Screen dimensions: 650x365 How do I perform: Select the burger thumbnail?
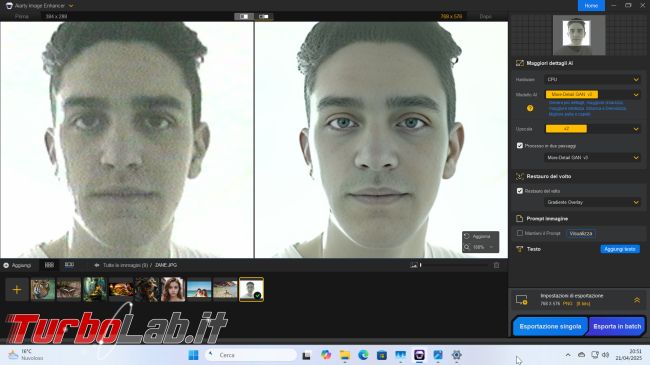click(x=121, y=290)
